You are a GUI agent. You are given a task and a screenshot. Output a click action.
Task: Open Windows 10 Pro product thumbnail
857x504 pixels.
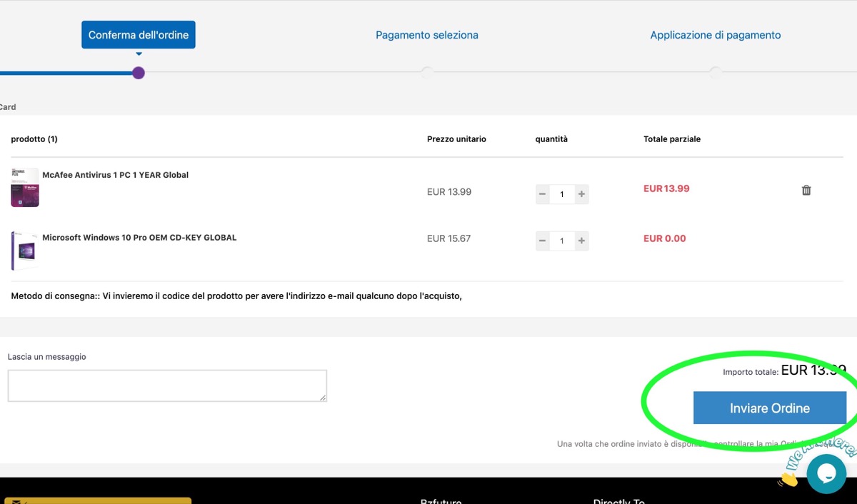[x=25, y=251]
